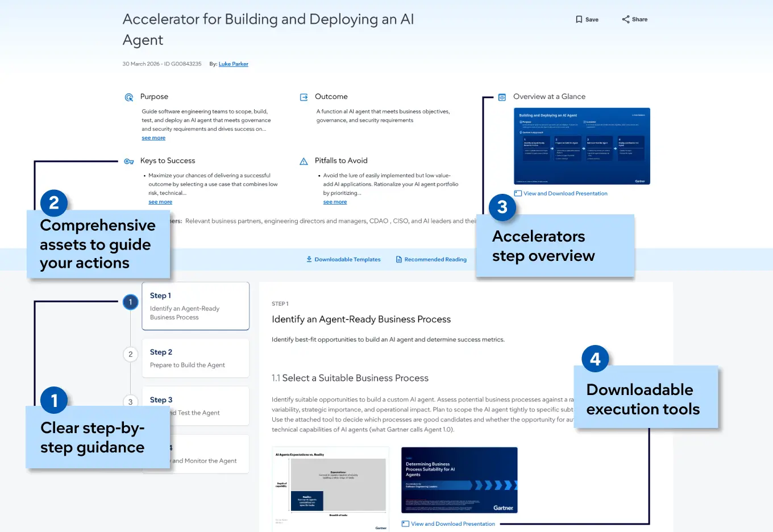The height and width of the screenshot is (532, 773).
Task: Click the 'Keys to Success' heading text
Action: point(168,161)
